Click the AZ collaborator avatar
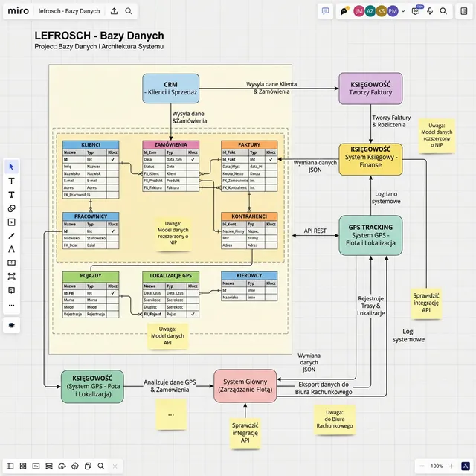Image resolution: width=476 pixels, height=476 pixels. coord(370,11)
